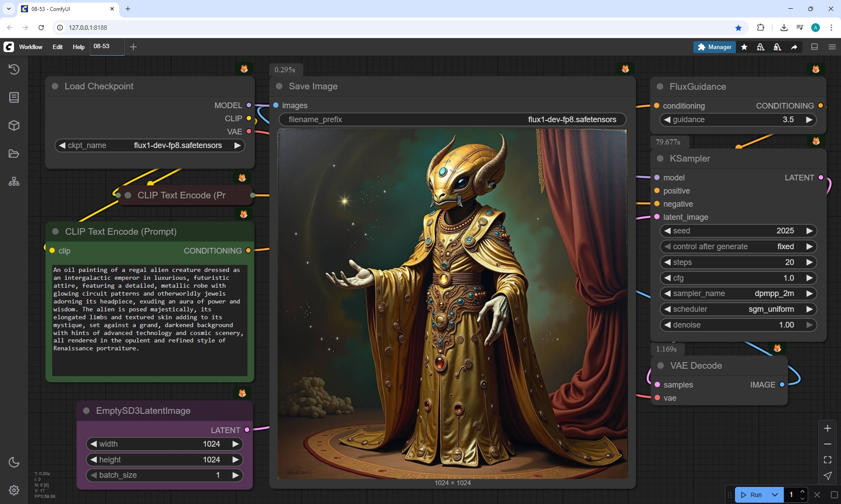Toggle collapse dot on KSampler node
The width and height of the screenshot is (841, 504).
pos(660,159)
